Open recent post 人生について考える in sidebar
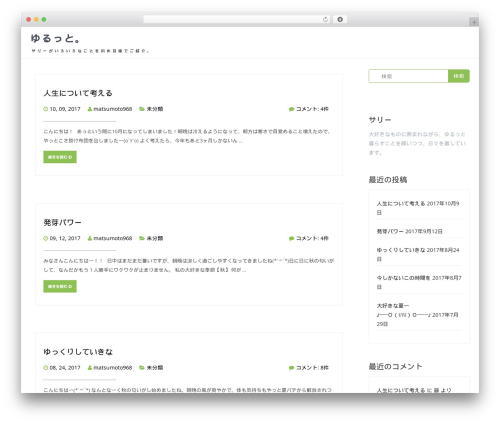The width and height of the screenshot is (500, 423). 401,203
